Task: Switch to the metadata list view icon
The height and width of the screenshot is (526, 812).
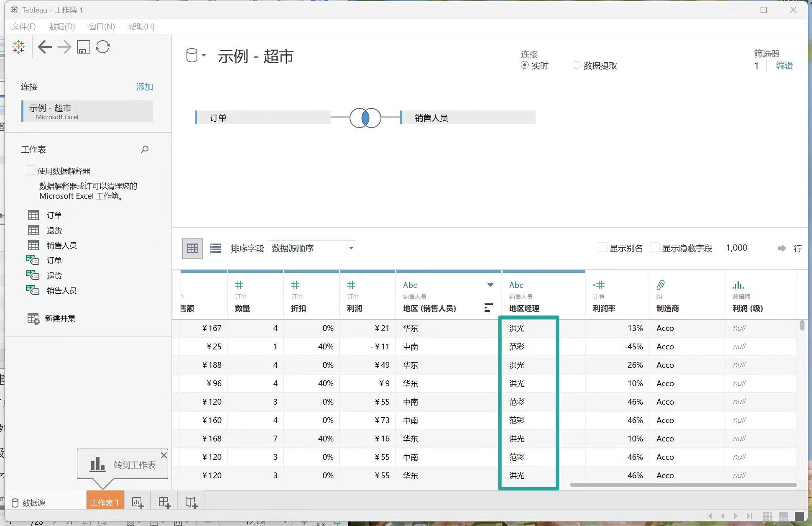Action: pyautogui.click(x=215, y=248)
